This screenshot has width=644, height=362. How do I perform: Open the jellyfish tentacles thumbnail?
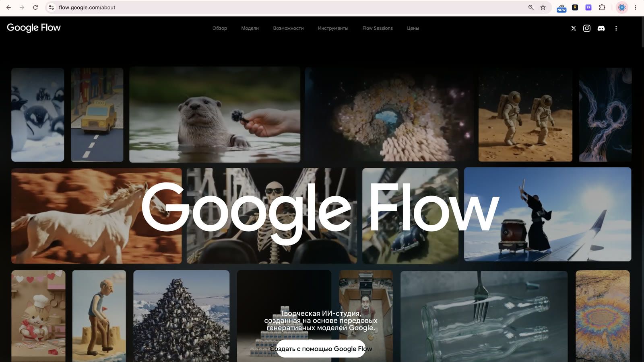[605, 115]
